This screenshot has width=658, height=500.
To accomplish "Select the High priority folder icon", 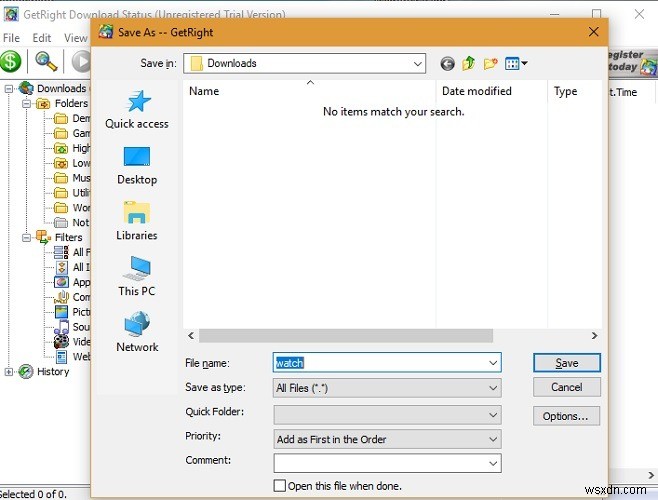I will click(x=61, y=148).
